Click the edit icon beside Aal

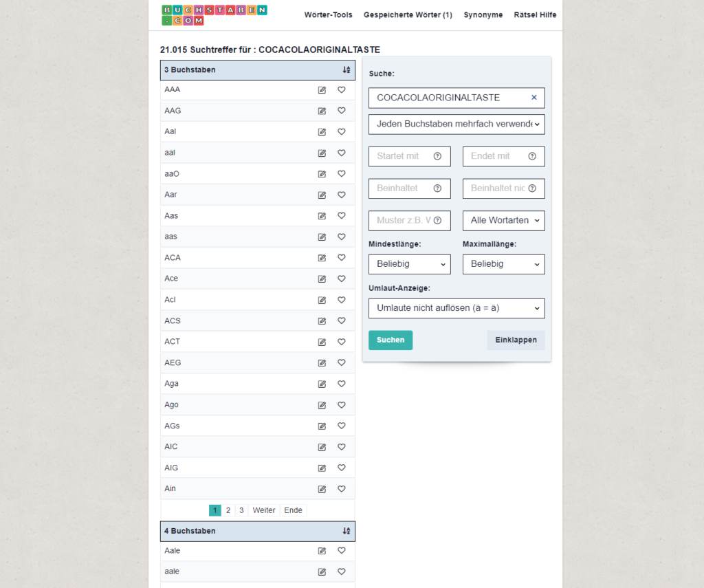click(322, 132)
